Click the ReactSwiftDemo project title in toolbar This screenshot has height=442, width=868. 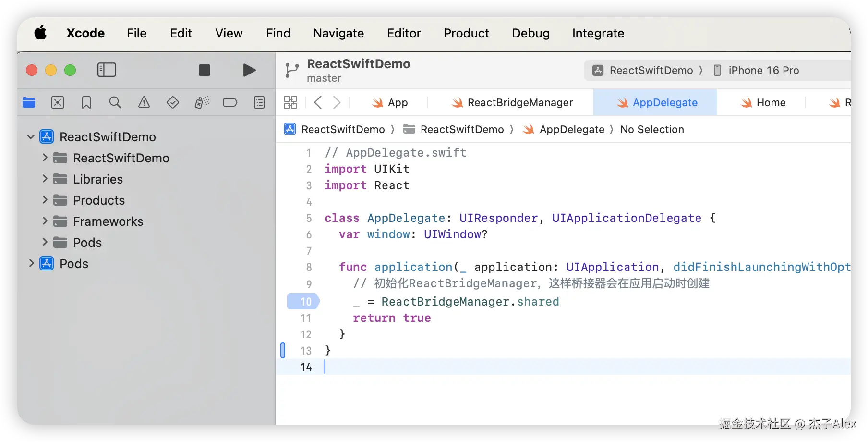pos(359,64)
